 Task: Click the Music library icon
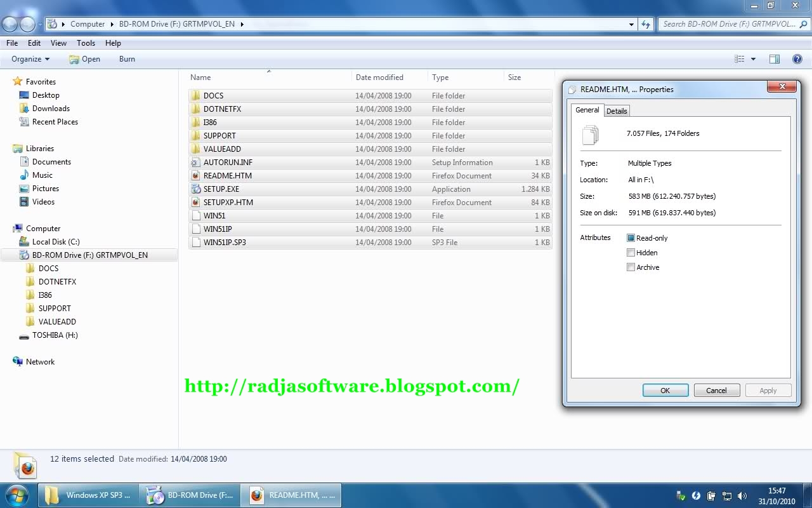24,175
